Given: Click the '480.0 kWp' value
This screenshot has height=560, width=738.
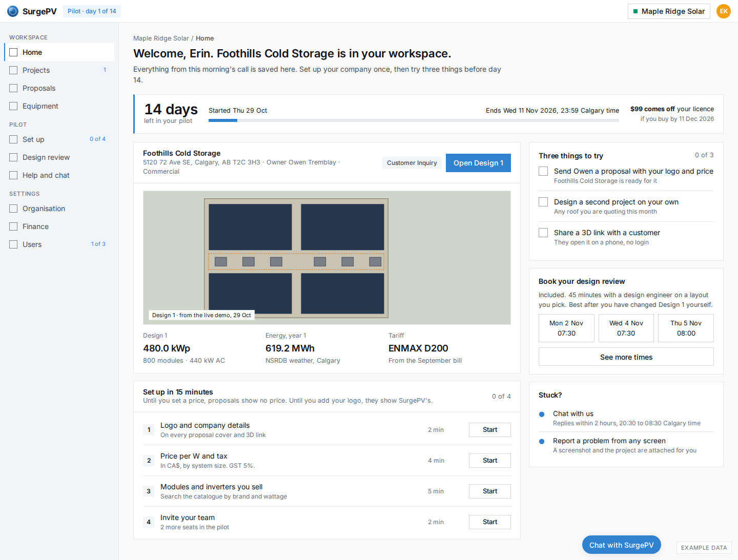Looking at the screenshot, I should point(167,348).
